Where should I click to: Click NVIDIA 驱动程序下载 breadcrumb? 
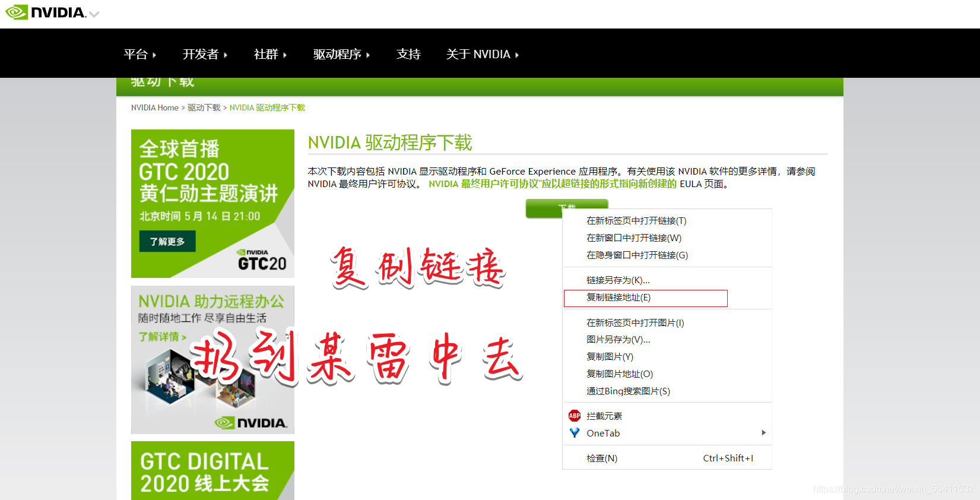coord(267,107)
